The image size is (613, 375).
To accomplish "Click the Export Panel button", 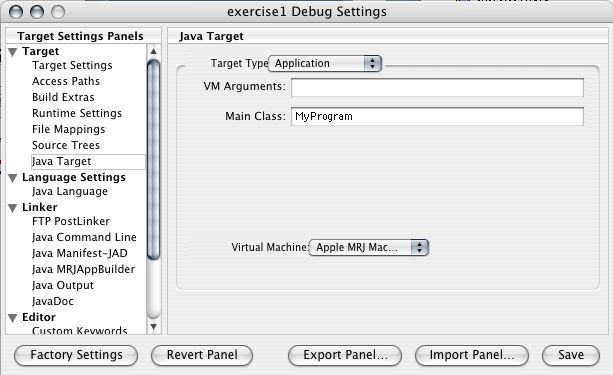I will click(x=345, y=355).
